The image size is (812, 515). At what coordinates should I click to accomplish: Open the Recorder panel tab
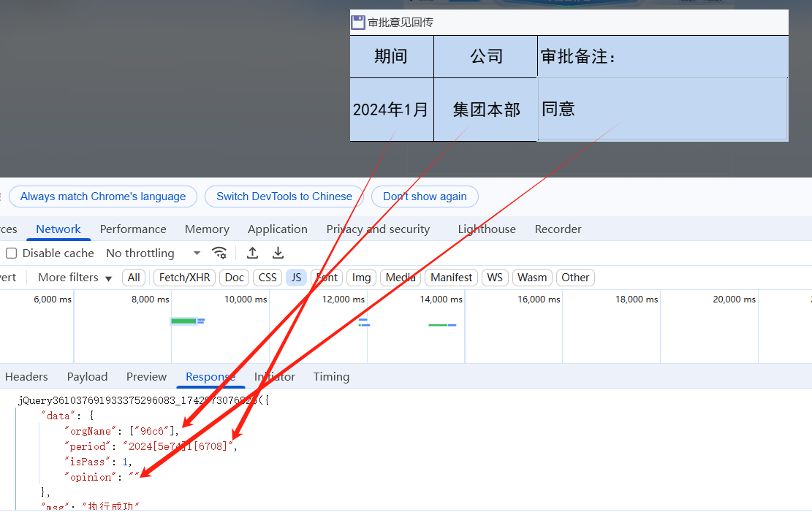tap(558, 229)
